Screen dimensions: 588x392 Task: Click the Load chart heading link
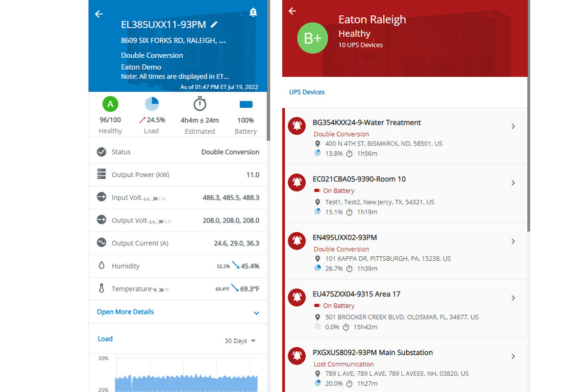click(x=105, y=339)
